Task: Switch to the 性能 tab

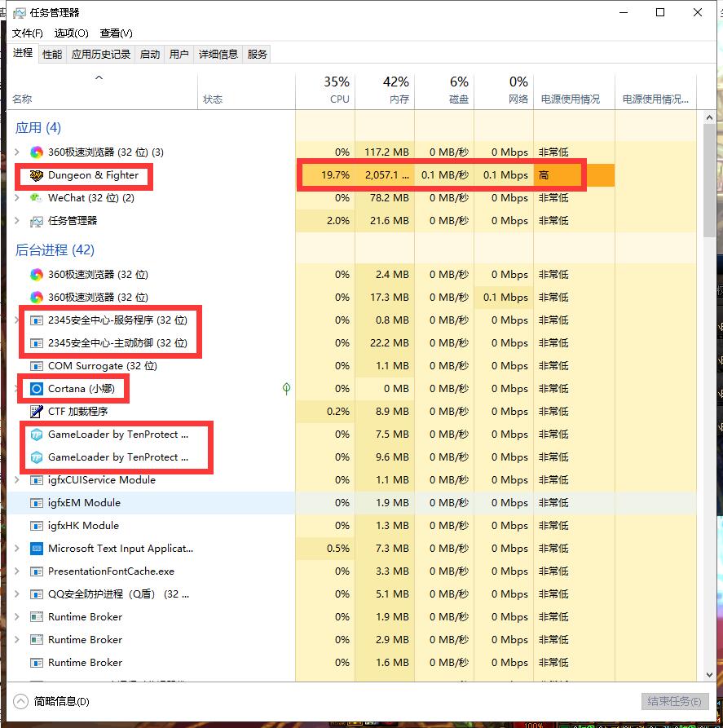Action: (x=52, y=55)
